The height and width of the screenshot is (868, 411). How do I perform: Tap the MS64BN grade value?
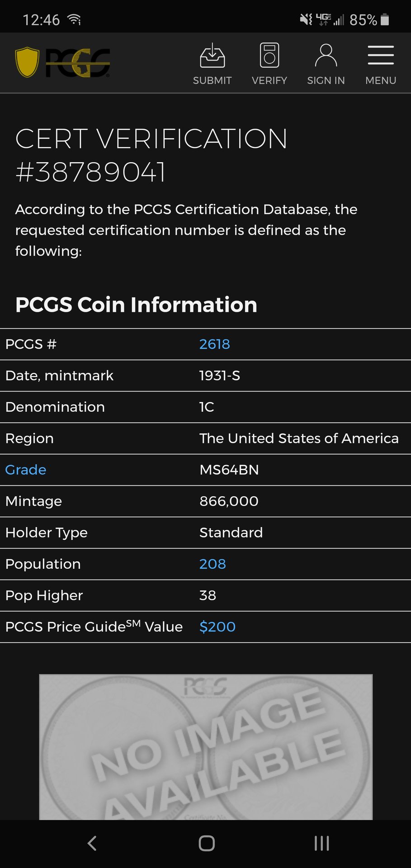(x=229, y=470)
